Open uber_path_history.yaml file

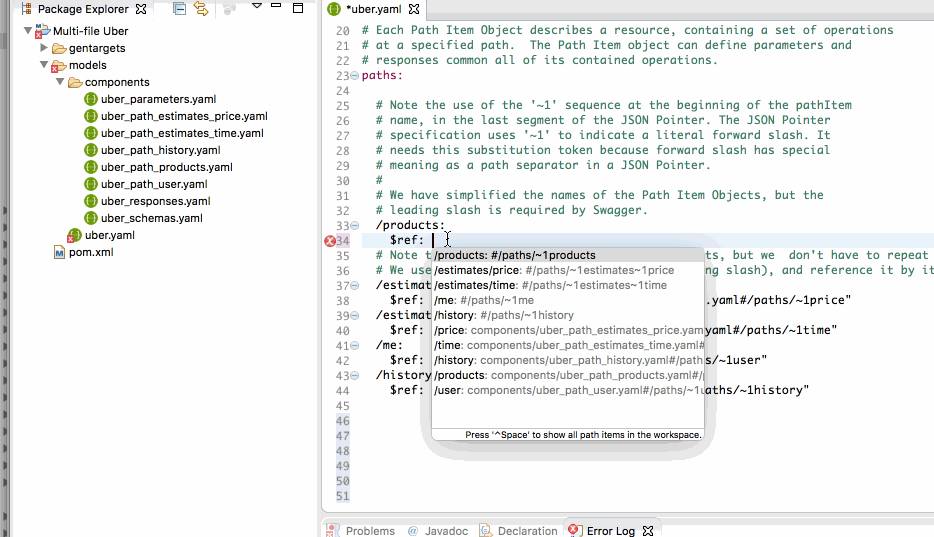[x=160, y=150]
